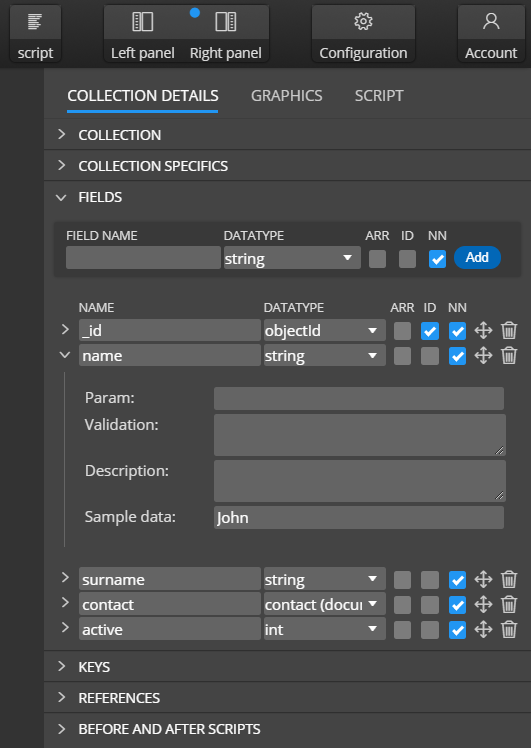
Task: Enable ID checkbox for contact field
Action: tap(430, 605)
